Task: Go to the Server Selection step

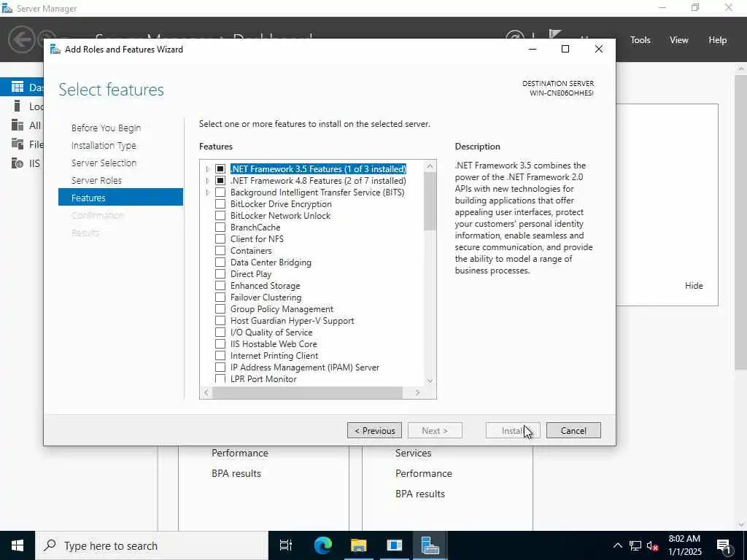Action: [x=104, y=163]
